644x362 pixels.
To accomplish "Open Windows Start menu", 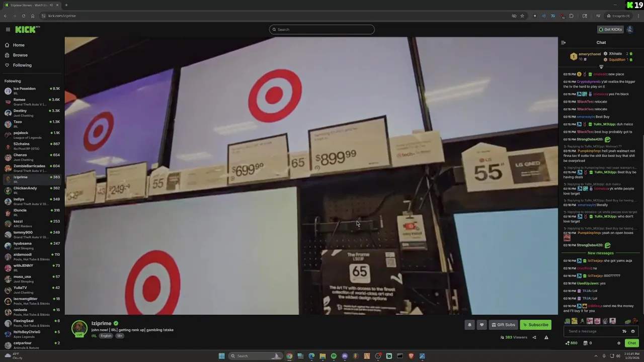I will click(x=221, y=356).
